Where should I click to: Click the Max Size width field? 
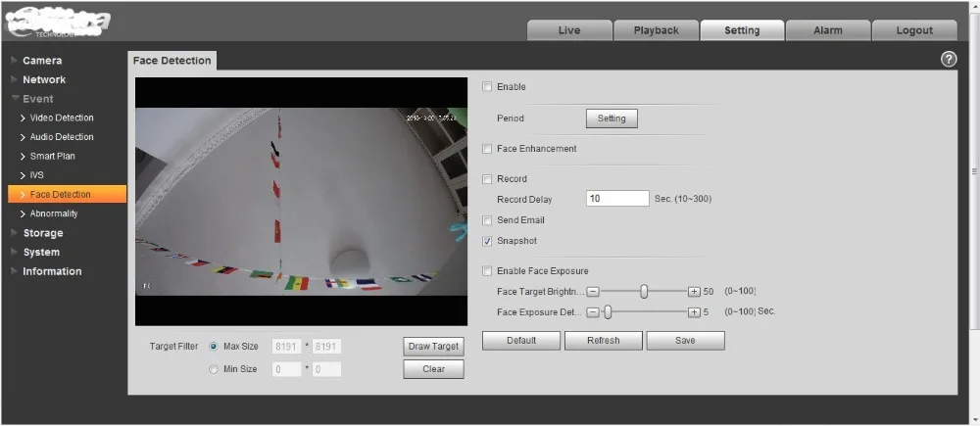tap(287, 347)
